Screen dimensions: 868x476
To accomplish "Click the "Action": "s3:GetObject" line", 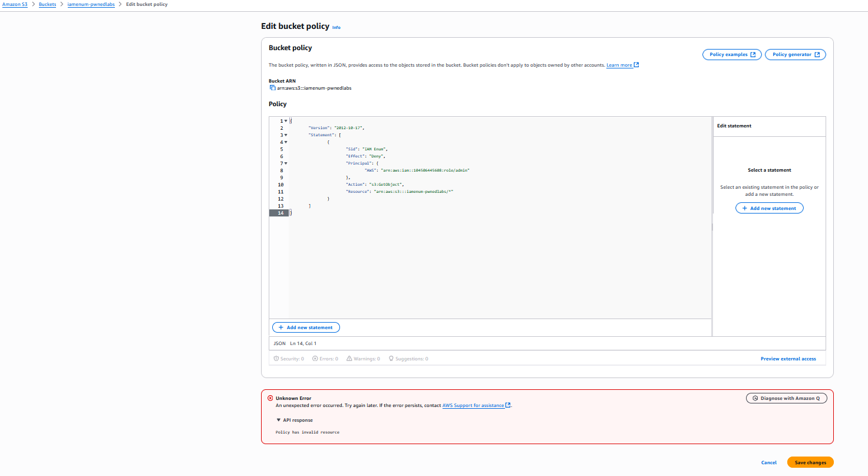I will click(x=375, y=185).
